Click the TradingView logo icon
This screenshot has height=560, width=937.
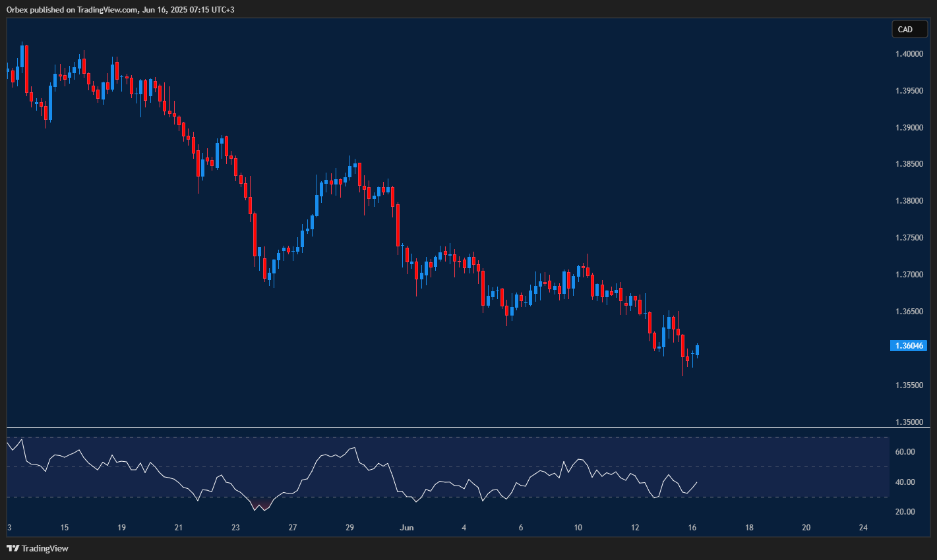coord(15,547)
